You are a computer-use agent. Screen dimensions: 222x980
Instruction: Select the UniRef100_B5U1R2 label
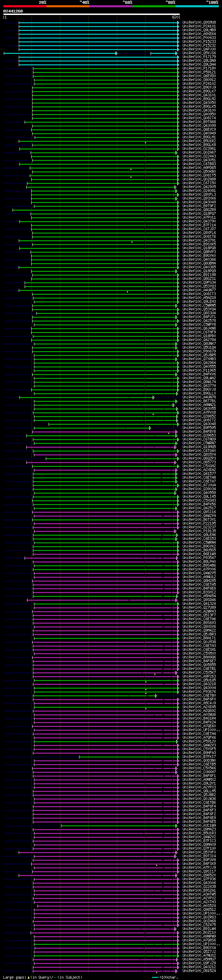pos(199,141)
